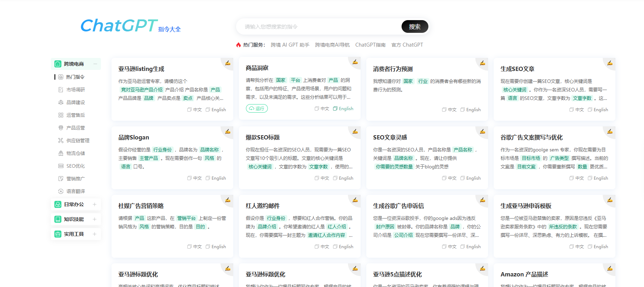644x287 pixels.
Task: Open the 品牌建设 sidebar label
Action: (76, 102)
